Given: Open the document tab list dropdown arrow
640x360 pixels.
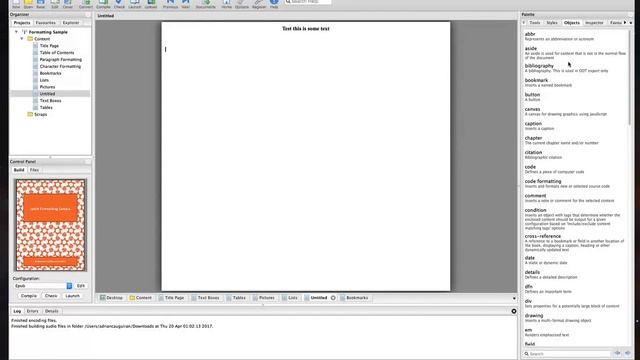Looking at the screenshot, I should pos(514,298).
